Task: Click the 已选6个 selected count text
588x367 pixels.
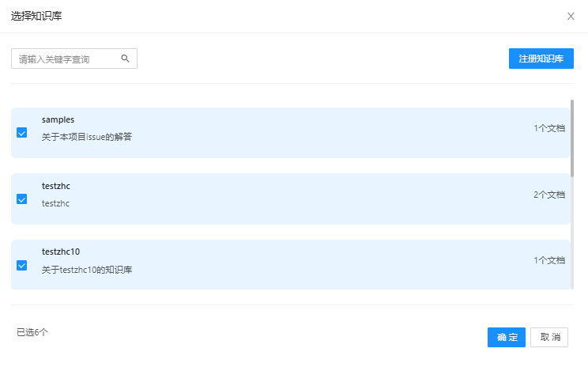Action: 32,332
